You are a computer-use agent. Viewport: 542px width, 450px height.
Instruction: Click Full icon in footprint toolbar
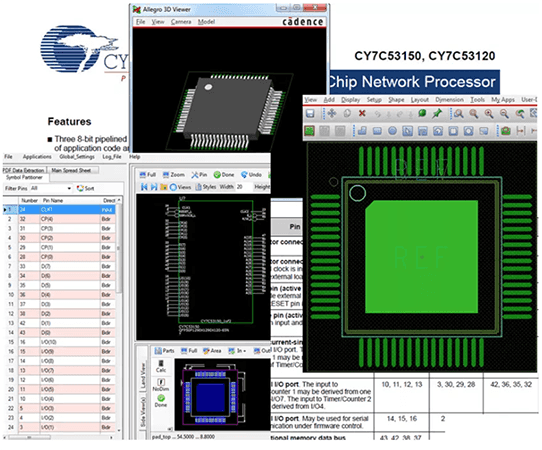[189, 351]
